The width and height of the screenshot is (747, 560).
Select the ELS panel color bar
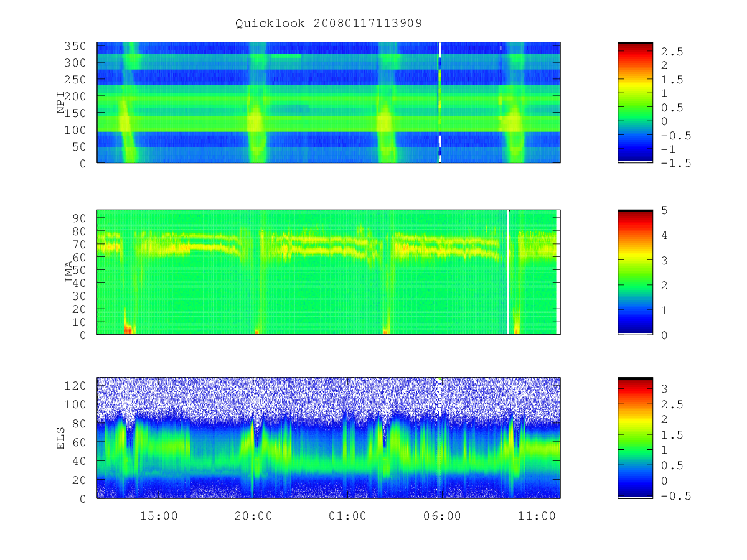635,437
